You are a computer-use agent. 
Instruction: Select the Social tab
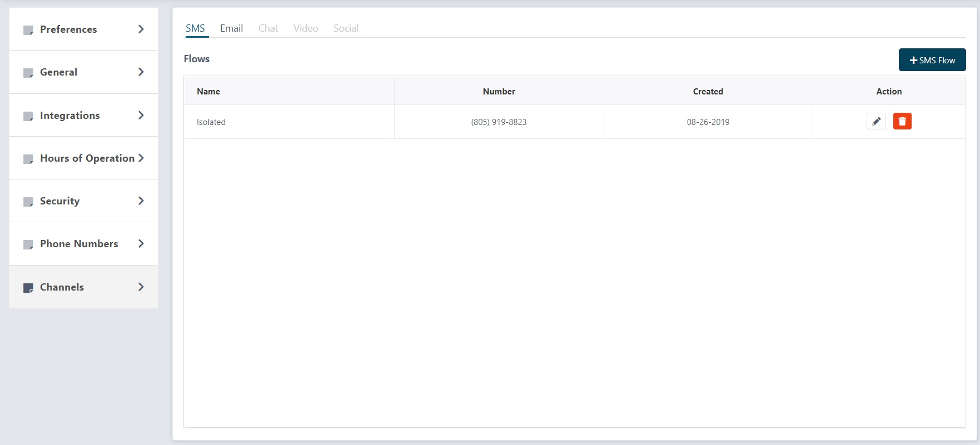point(346,28)
